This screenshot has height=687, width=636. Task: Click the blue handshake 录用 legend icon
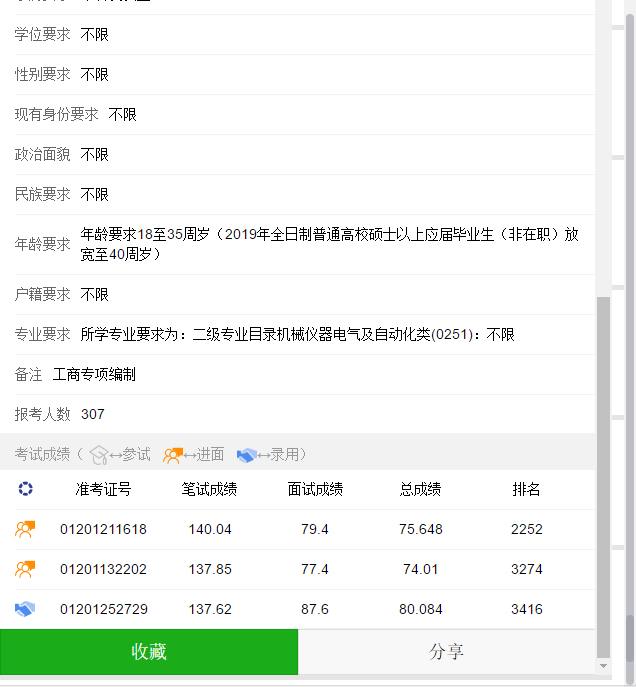247,455
